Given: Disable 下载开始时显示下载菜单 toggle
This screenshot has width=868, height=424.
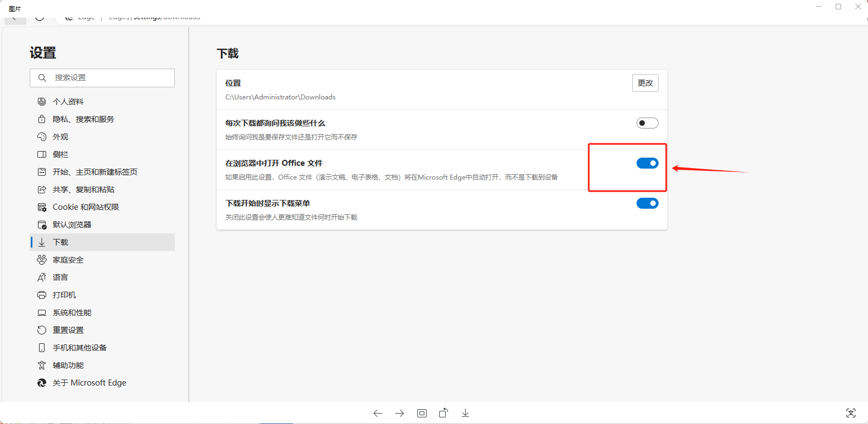Looking at the screenshot, I should pos(648,203).
